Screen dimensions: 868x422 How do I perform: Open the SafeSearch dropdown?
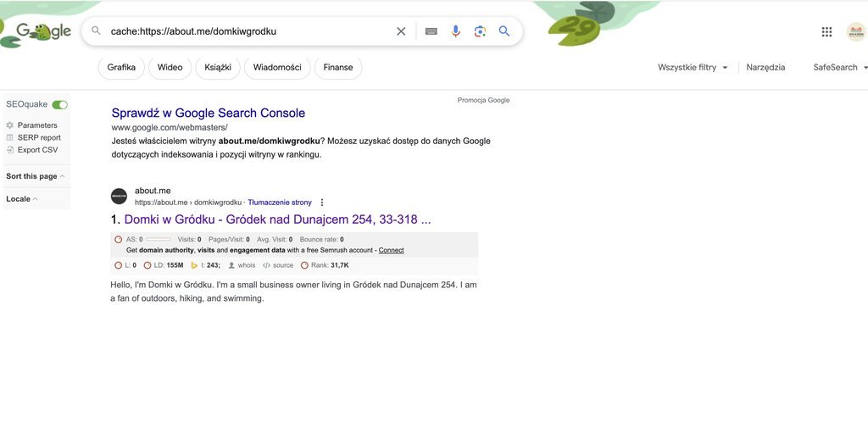pyautogui.click(x=840, y=68)
